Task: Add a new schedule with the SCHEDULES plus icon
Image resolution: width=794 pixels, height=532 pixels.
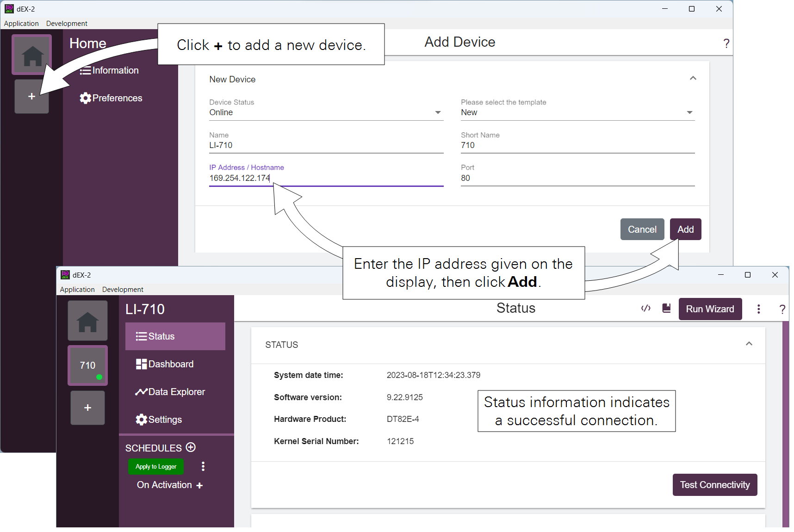Action: click(191, 447)
